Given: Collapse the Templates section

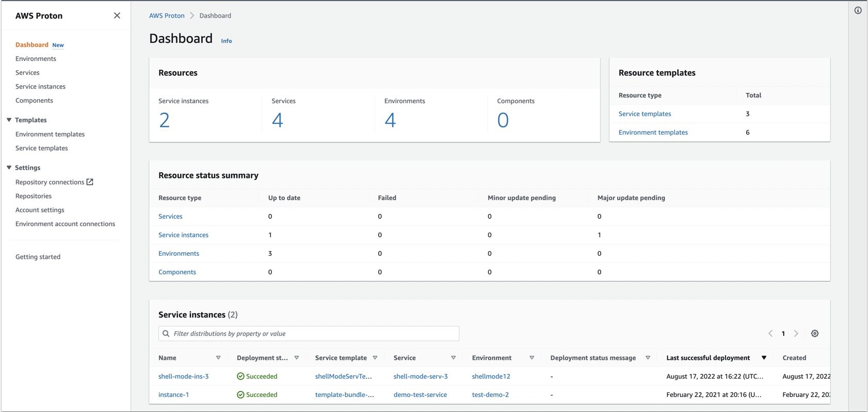Looking at the screenshot, I should click(9, 120).
